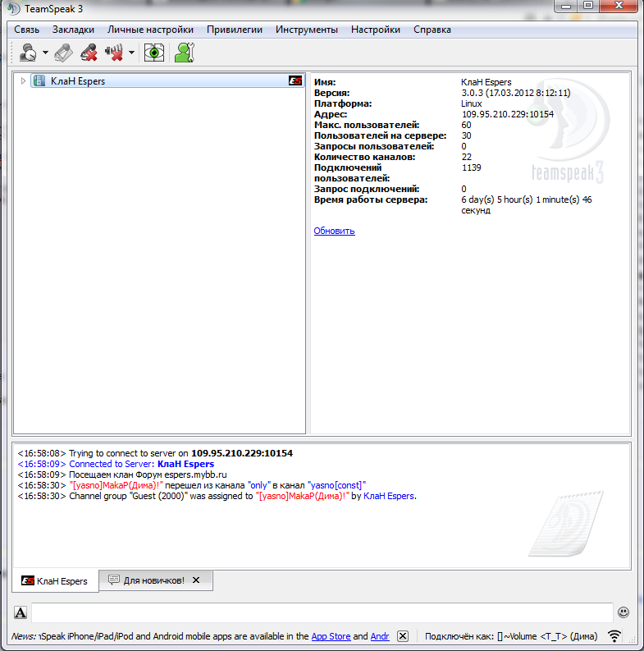Open the Andr news link
The height and width of the screenshot is (651, 644).
point(380,636)
